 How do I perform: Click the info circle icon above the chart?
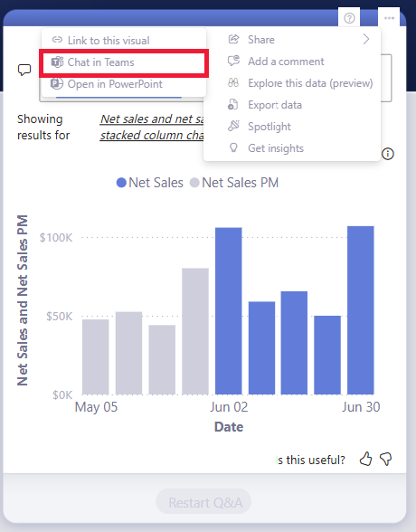388,154
